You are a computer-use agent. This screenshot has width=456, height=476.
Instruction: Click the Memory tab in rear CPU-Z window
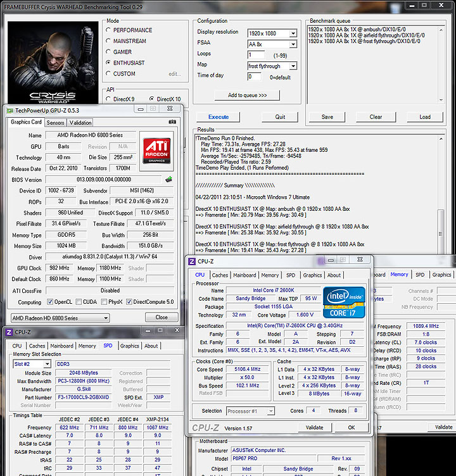399,275
